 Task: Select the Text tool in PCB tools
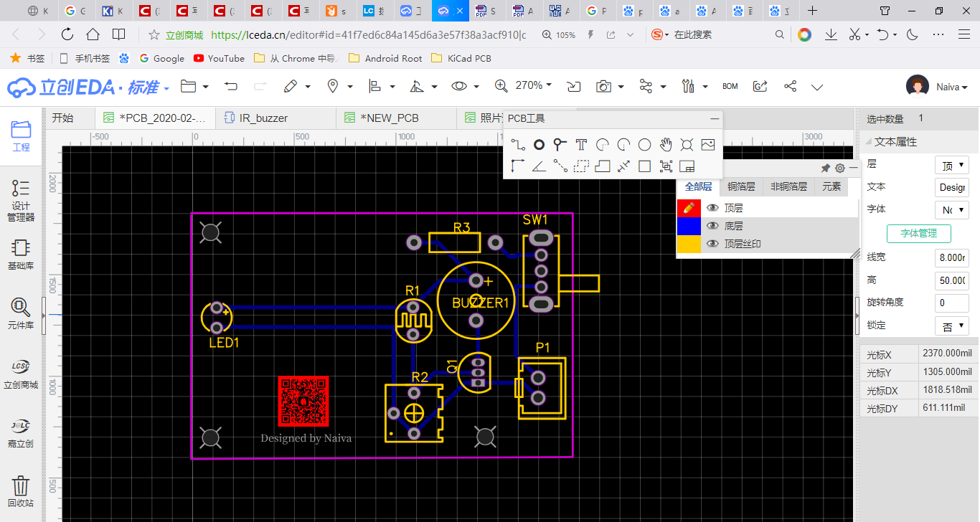point(581,144)
